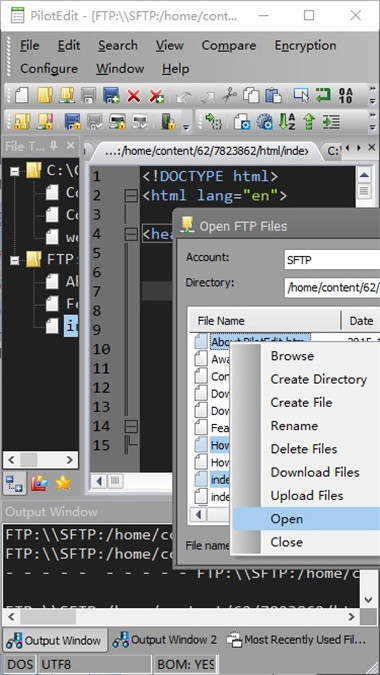Viewport: 380px width, 675px height.
Task: Collapse the FTP folder tree node
Action: coord(15,261)
